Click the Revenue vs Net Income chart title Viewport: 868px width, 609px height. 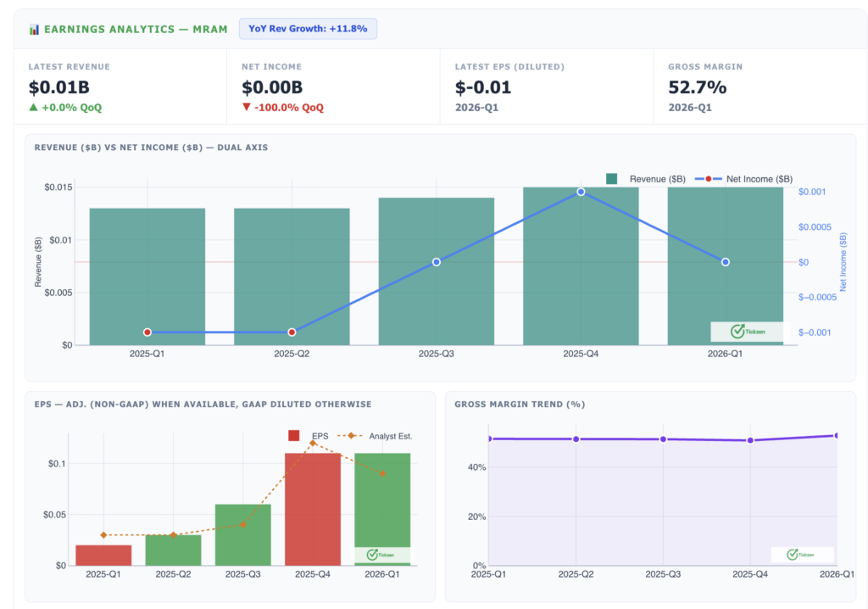(151, 148)
